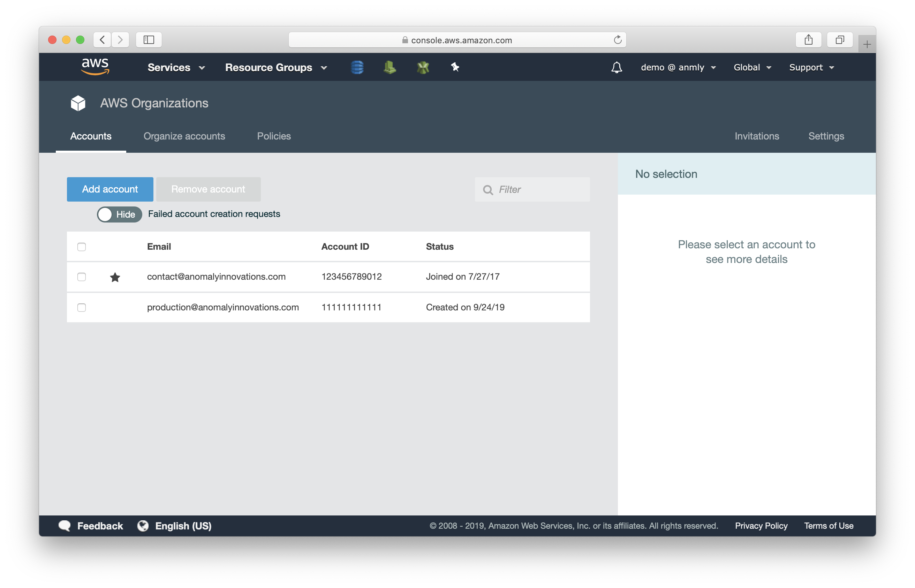Click the notifications bell icon
Viewport: 915px width, 588px height.
pyautogui.click(x=615, y=67)
